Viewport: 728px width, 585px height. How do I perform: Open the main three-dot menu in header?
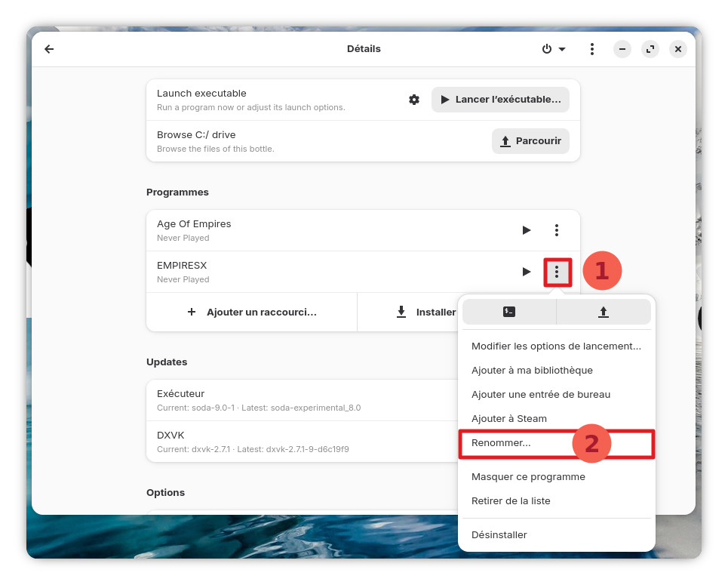[x=592, y=49]
